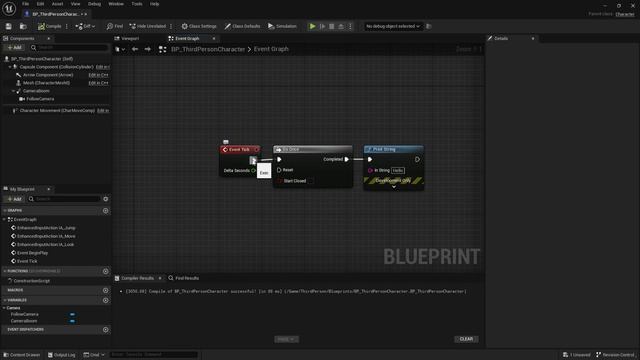Toggle CameraBoom variable visibility pill

72,321
